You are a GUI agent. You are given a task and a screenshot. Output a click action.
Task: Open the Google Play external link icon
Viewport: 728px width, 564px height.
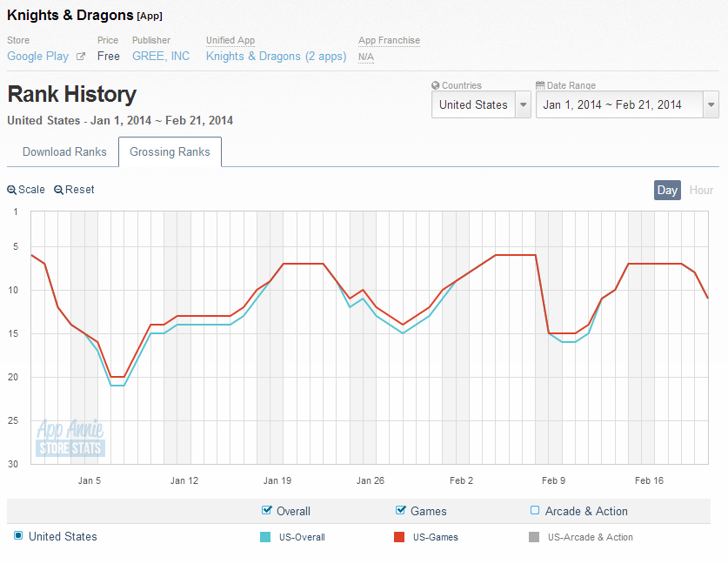(81, 57)
